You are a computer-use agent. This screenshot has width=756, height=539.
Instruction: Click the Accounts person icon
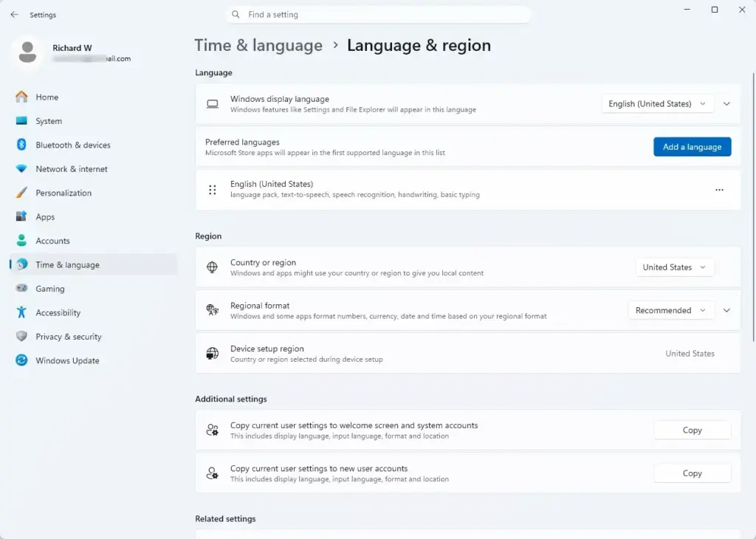pyautogui.click(x=21, y=241)
